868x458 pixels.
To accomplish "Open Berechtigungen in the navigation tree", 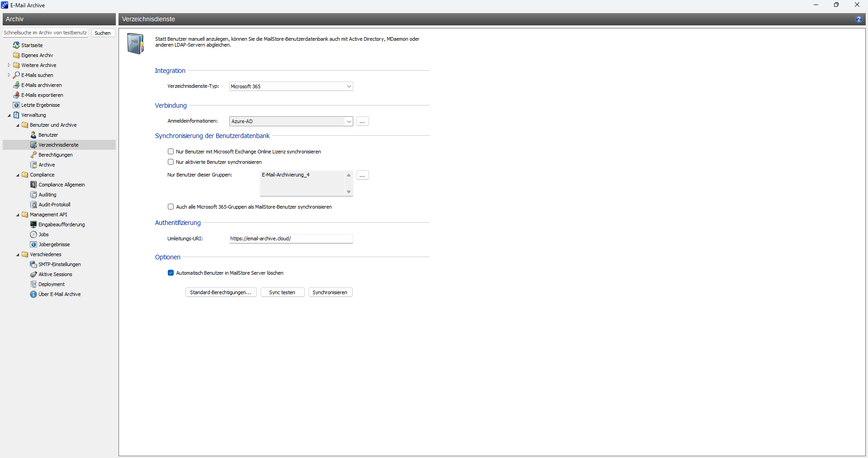I will coord(55,155).
